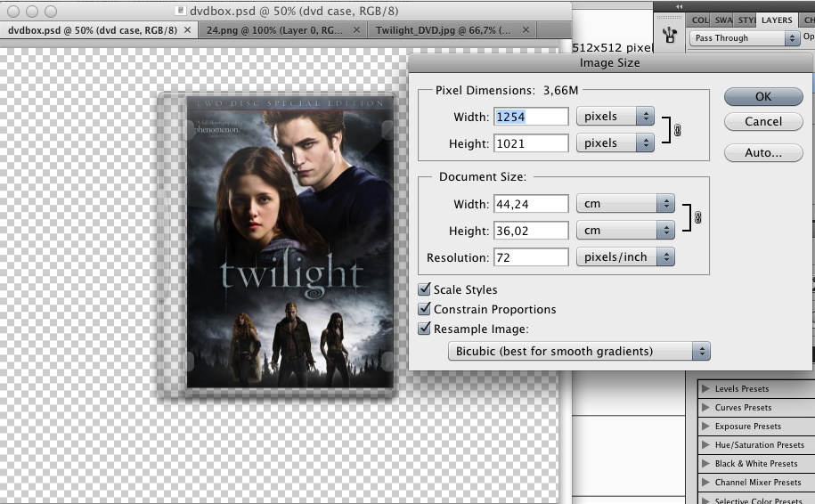This screenshot has height=504, width=815.
Task: Toggle the Scale Styles checkbox
Action: pos(424,289)
